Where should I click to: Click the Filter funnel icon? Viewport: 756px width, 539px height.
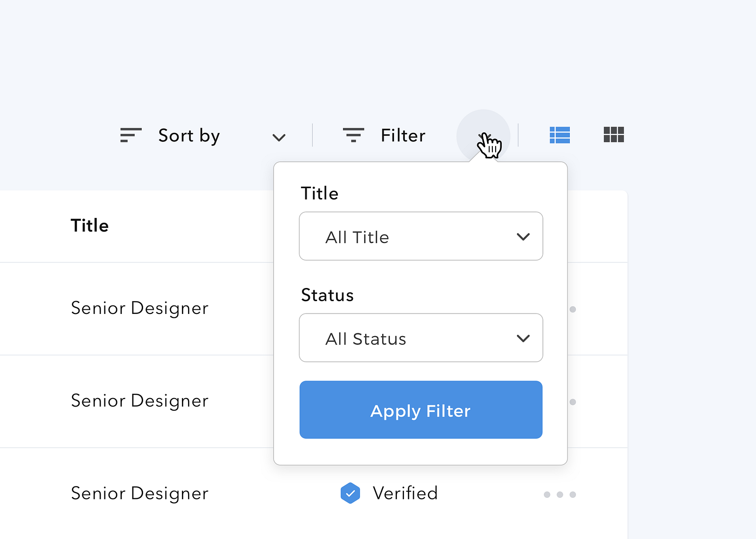click(353, 135)
